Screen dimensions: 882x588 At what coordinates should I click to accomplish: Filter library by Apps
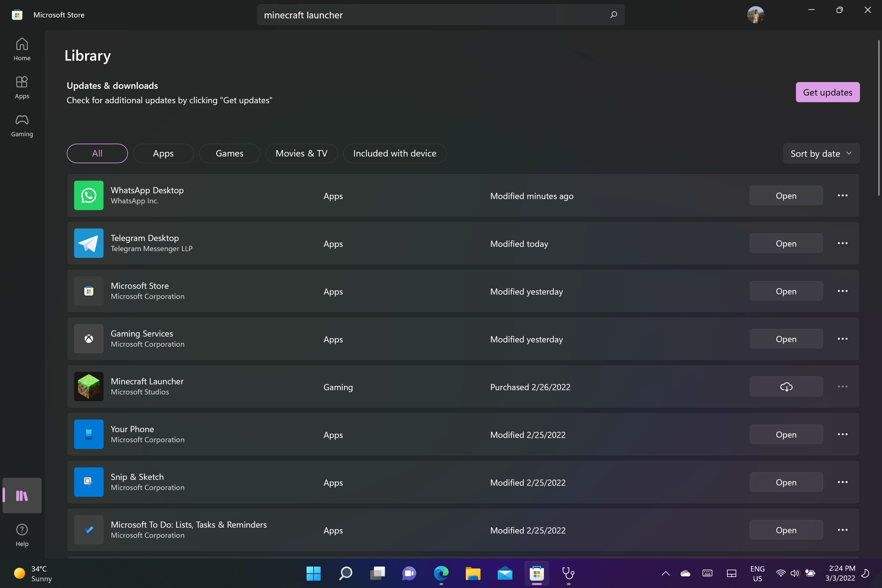click(x=163, y=153)
